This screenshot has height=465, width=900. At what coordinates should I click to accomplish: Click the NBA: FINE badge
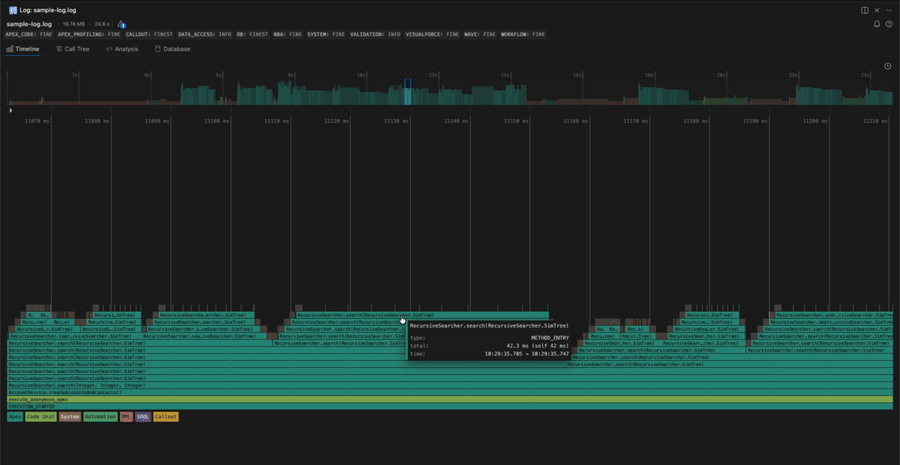pyautogui.click(x=288, y=34)
